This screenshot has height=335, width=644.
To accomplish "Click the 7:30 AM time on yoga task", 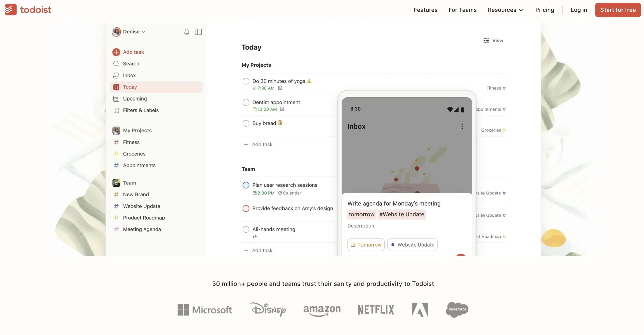I will tap(266, 88).
